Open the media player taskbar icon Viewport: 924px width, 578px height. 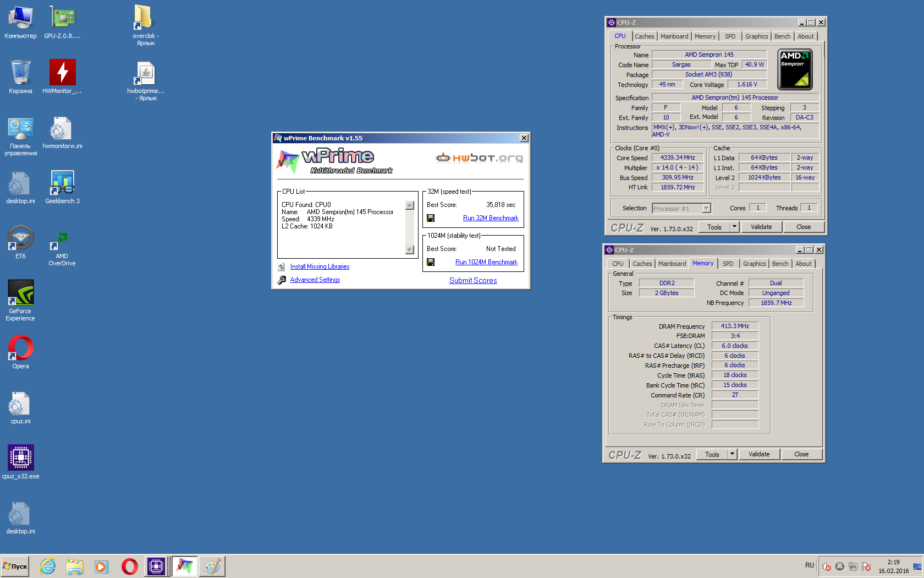(102, 566)
